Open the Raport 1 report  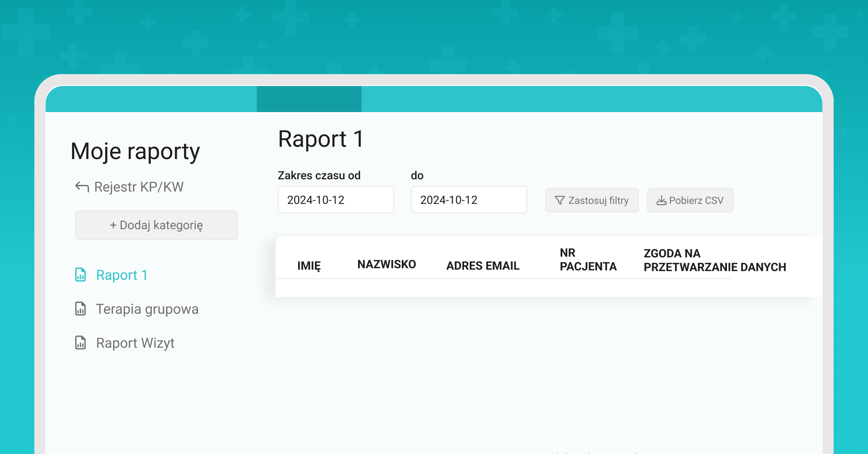[111, 275]
